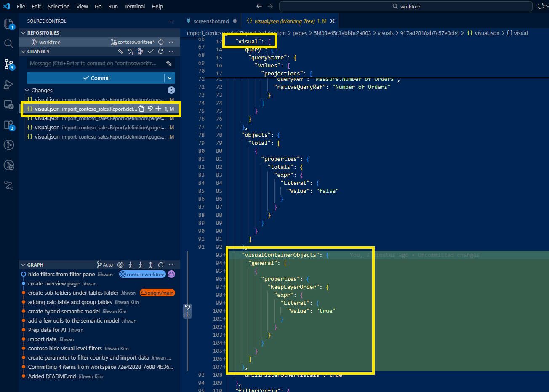Open Source Control view icon with badge 5
Image resolution: width=549 pixels, height=392 pixels.
click(9, 64)
